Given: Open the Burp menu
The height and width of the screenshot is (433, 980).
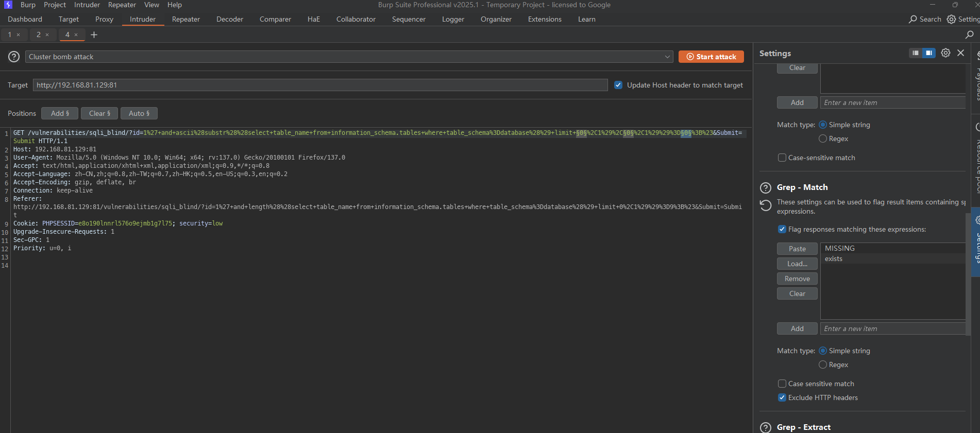Looking at the screenshot, I should (28, 5).
